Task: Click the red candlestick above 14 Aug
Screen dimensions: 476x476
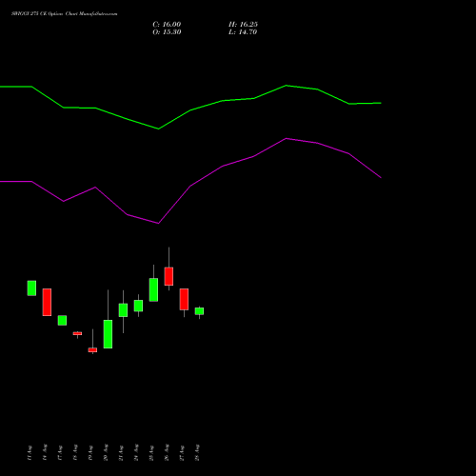Action: click(47, 302)
